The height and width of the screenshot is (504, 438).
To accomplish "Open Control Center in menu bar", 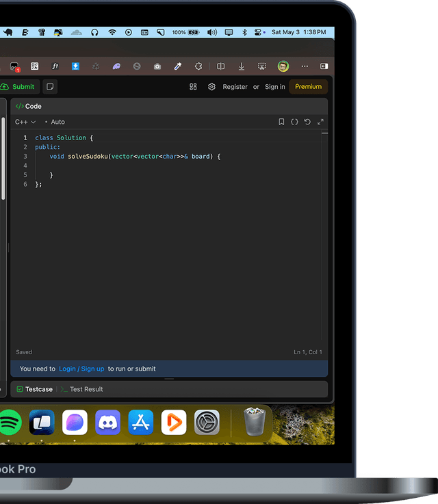I will coord(258,32).
